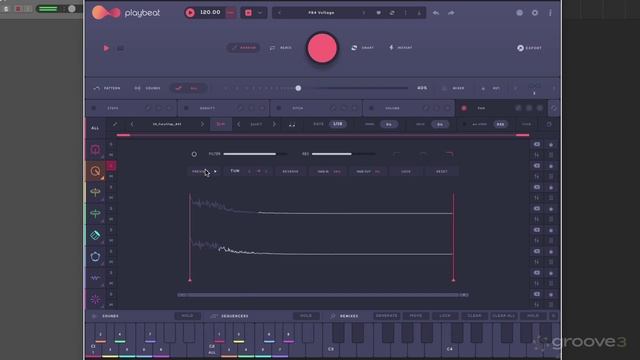
Task: Toggle Hold in the Sounds keyboard section
Action: click(x=187, y=316)
